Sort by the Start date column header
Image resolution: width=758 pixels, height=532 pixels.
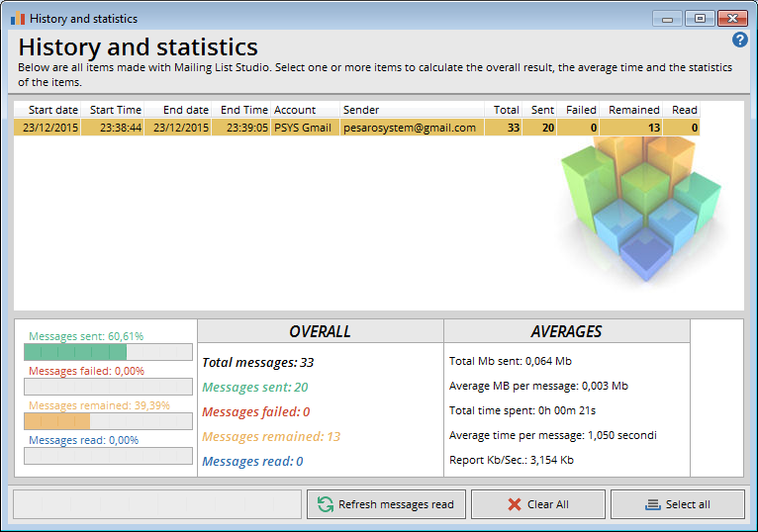tap(51, 110)
